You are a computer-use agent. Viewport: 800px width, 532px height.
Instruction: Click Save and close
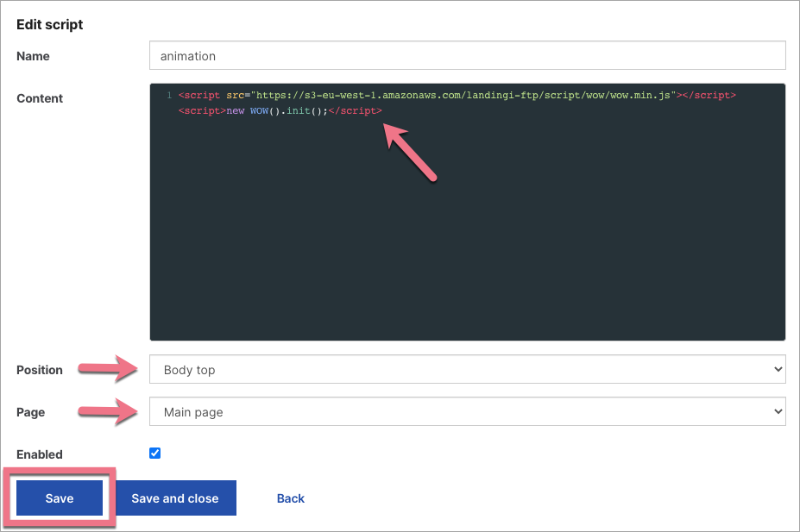click(x=174, y=498)
